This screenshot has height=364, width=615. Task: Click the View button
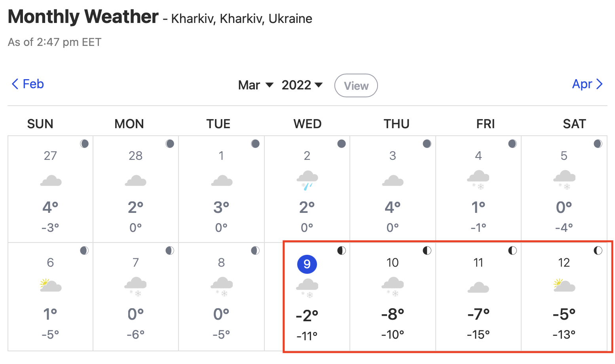(356, 85)
